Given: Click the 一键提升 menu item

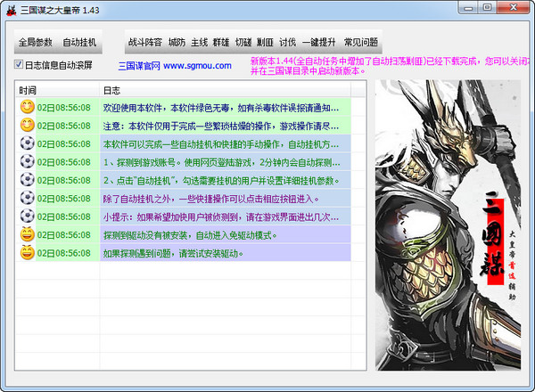Looking at the screenshot, I should point(319,42).
